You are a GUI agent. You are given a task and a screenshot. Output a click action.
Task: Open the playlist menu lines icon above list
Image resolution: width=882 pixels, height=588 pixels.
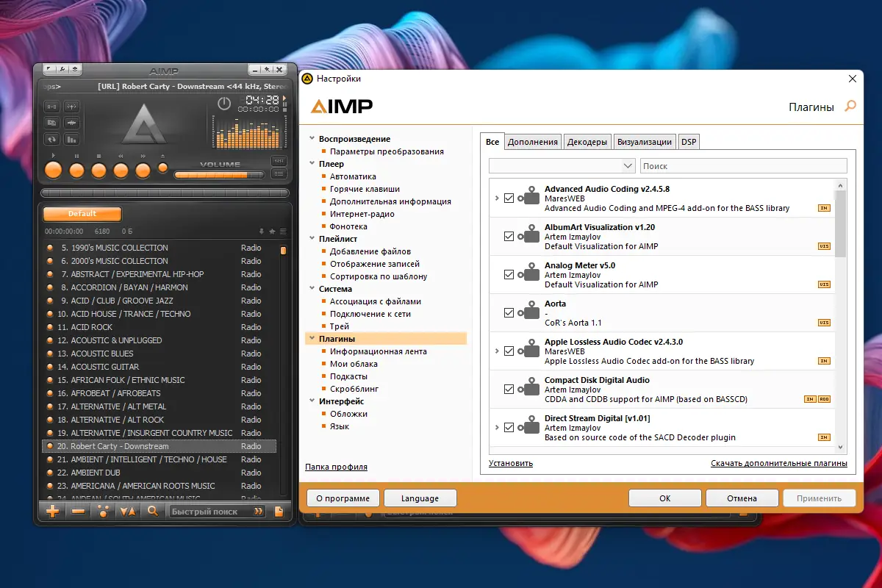point(283,232)
